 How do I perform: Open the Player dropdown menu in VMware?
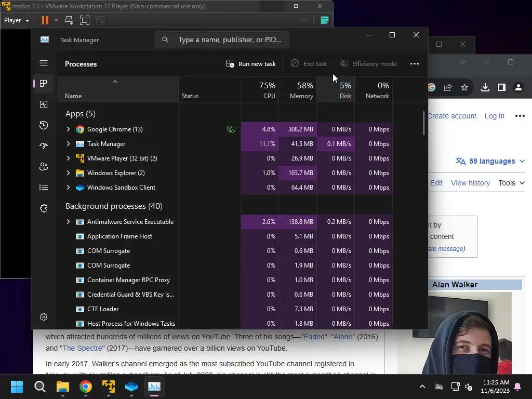pos(16,20)
